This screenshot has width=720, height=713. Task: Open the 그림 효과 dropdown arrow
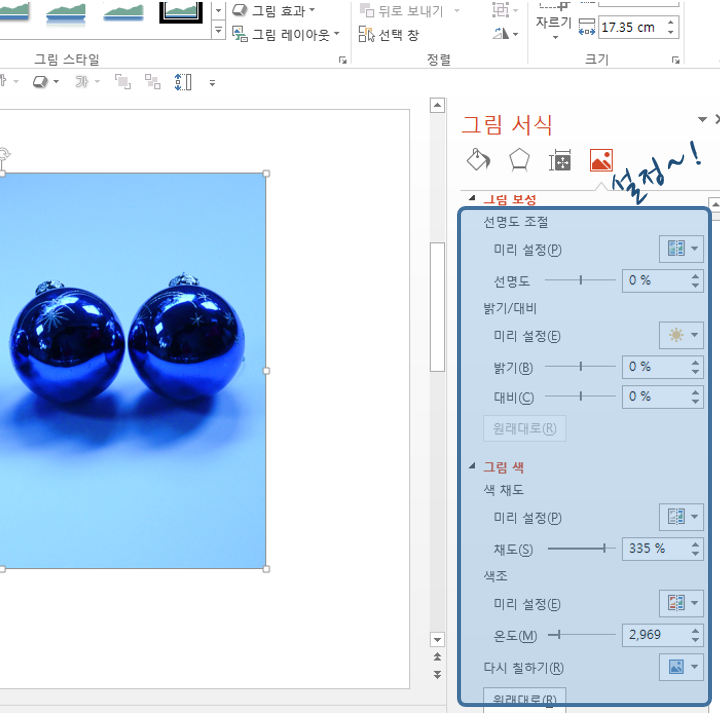[x=312, y=10]
